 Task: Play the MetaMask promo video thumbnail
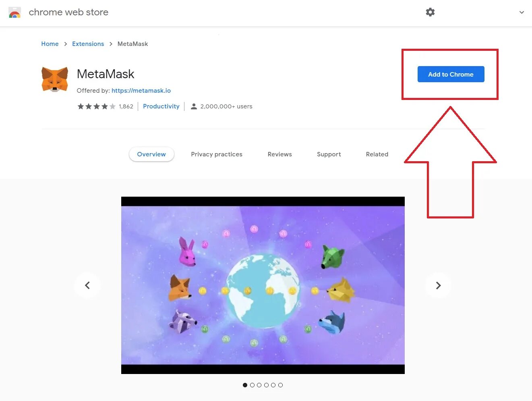point(263,285)
